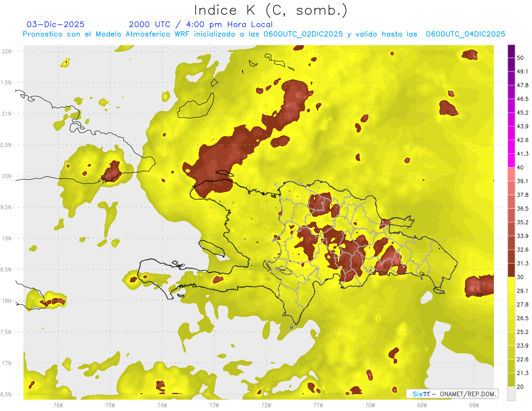The width and height of the screenshot is (532, 411).
Task: Click the "72W" longitude axis label
Action: pyautogui.click(x=266, y=405)
